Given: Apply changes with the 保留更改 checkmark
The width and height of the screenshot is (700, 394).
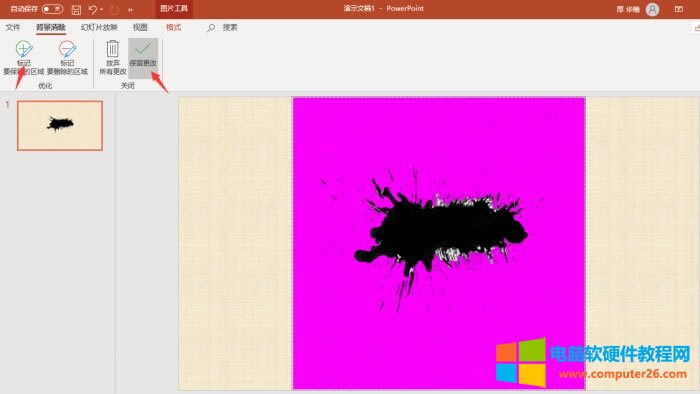Looking at the screenshot, I should click(x=143, y=58).
